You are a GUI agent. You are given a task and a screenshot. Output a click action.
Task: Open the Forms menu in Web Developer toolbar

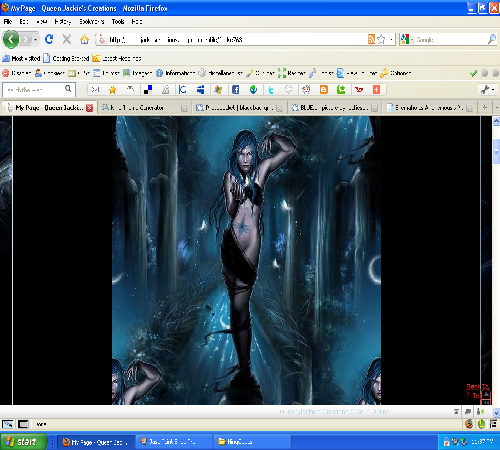tap(106, 73)
